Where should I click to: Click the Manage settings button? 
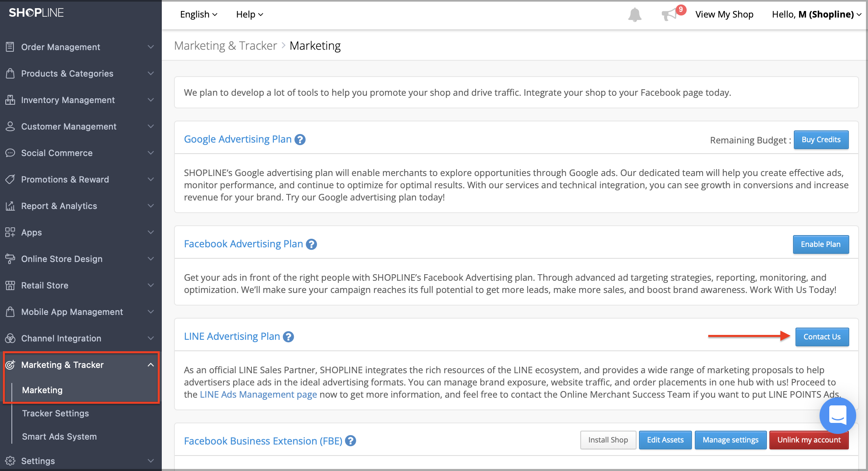tap(730, 440)
